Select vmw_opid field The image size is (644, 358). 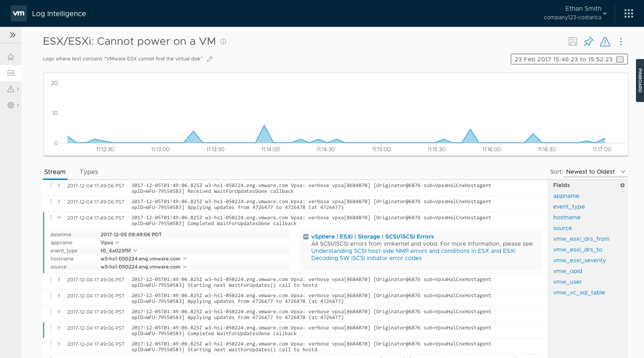pos(568,271)
